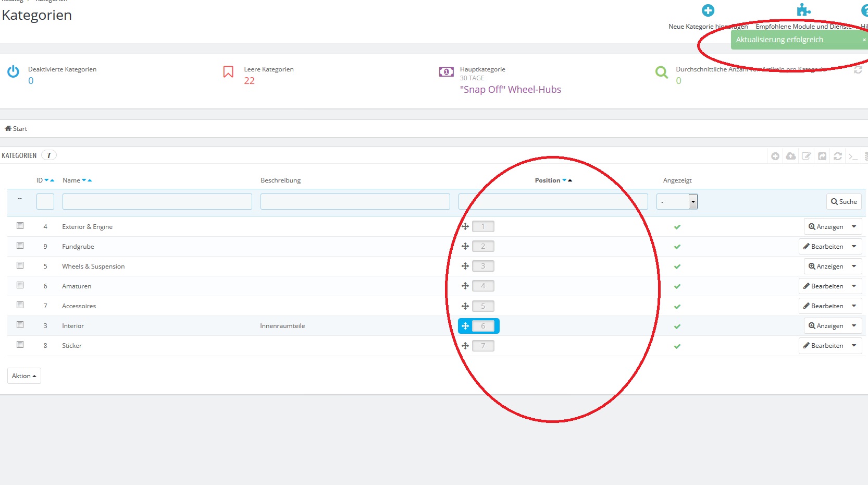
Task: Click the Neue Kategorie hinzufügen plus icon
Action: [708, 10]
